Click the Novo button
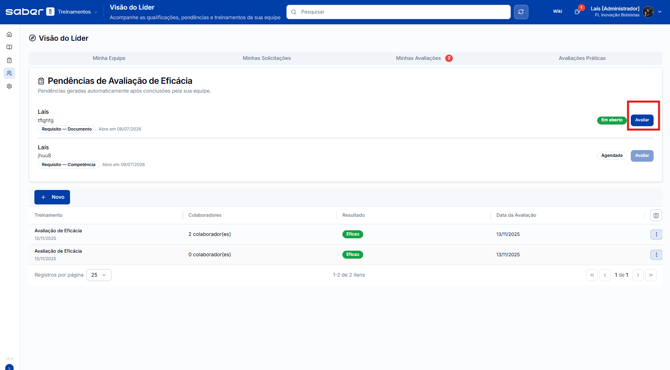 pyautogui.click(x=52, y=197)
